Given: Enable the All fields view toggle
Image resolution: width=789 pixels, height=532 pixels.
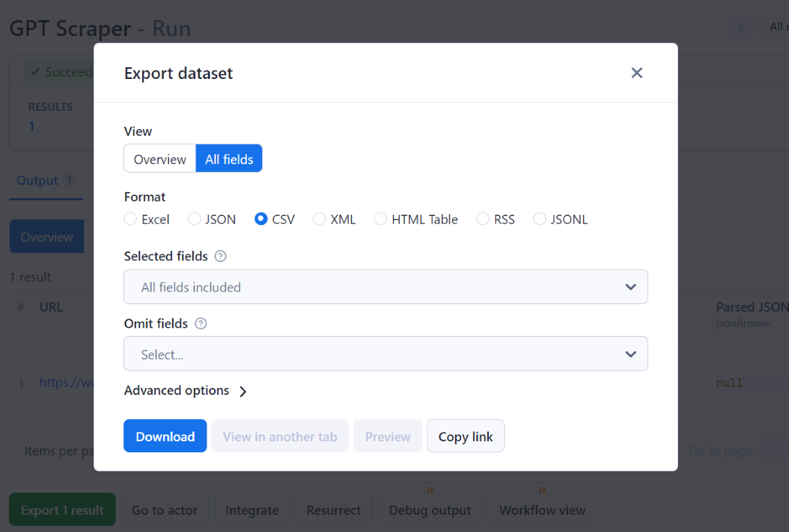Looking at the screenshot, I should 229,158.
